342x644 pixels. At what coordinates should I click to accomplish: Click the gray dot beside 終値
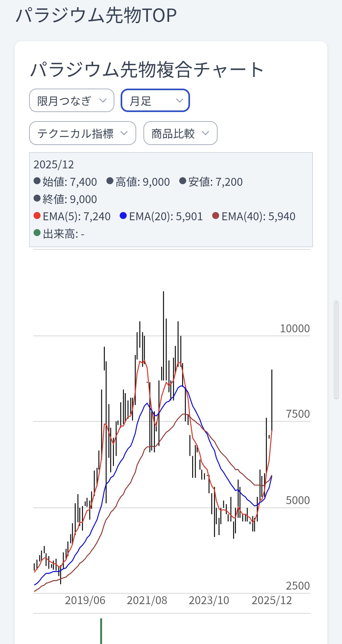(x=37, y=198)
